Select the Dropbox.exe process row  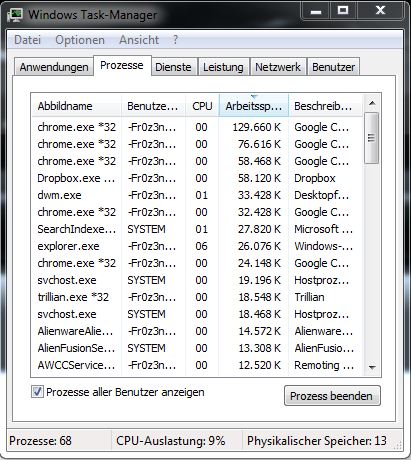197,178
